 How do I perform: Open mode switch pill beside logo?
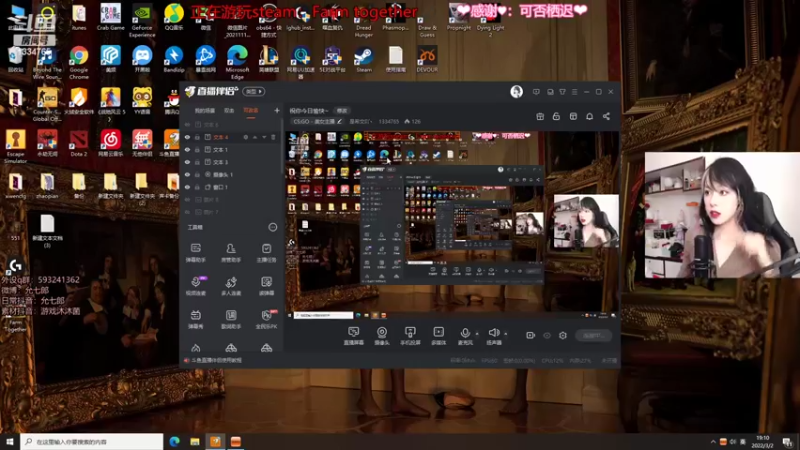point(254,91)
